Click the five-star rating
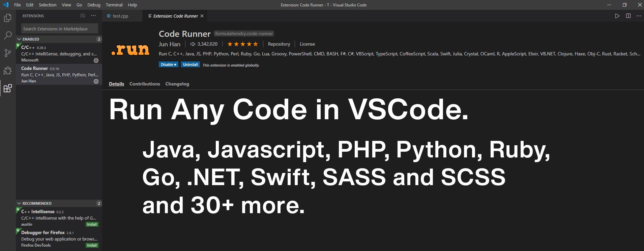 click(242, 44)
